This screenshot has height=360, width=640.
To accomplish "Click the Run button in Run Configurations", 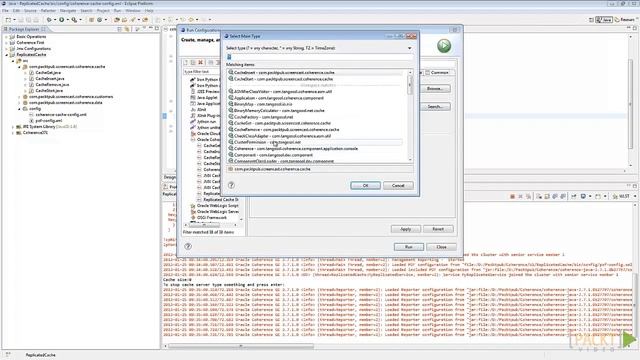I will pos(408,247).
